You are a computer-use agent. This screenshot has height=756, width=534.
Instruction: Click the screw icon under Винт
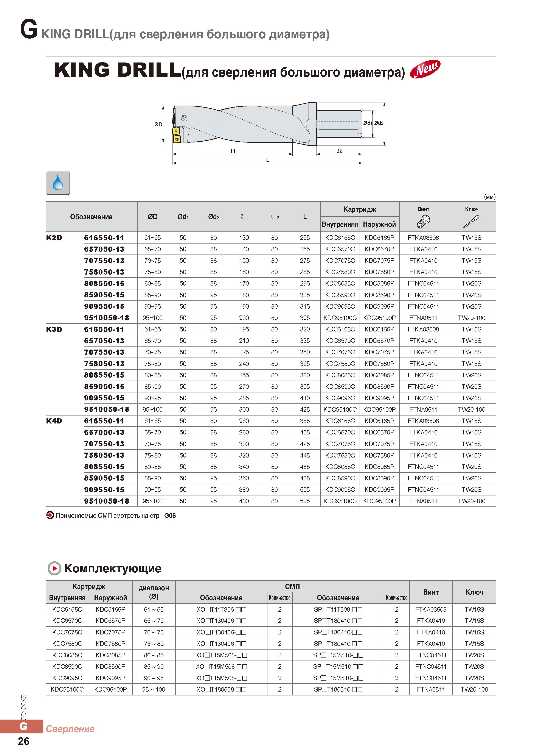pos(424,221)
